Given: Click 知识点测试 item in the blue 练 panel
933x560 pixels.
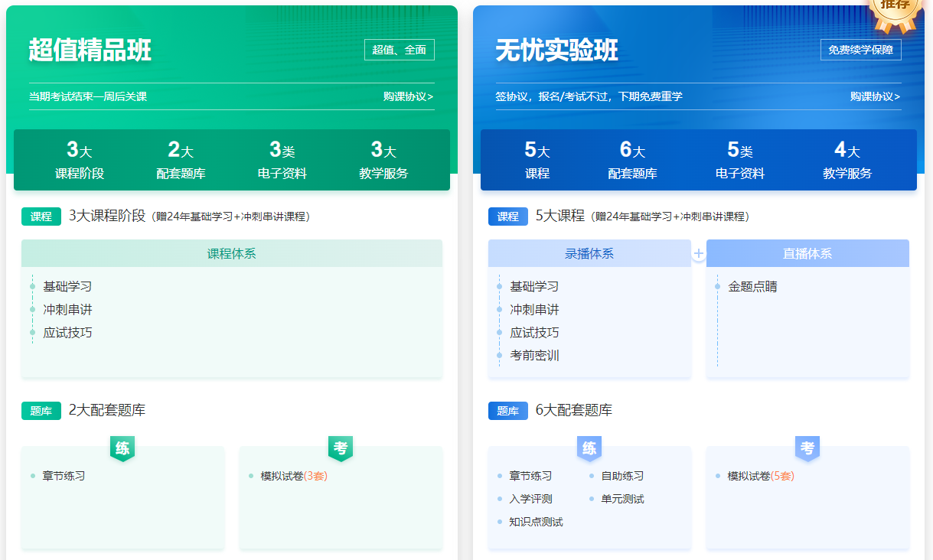Looking at the screenshot, I should [x=536, y=522].
